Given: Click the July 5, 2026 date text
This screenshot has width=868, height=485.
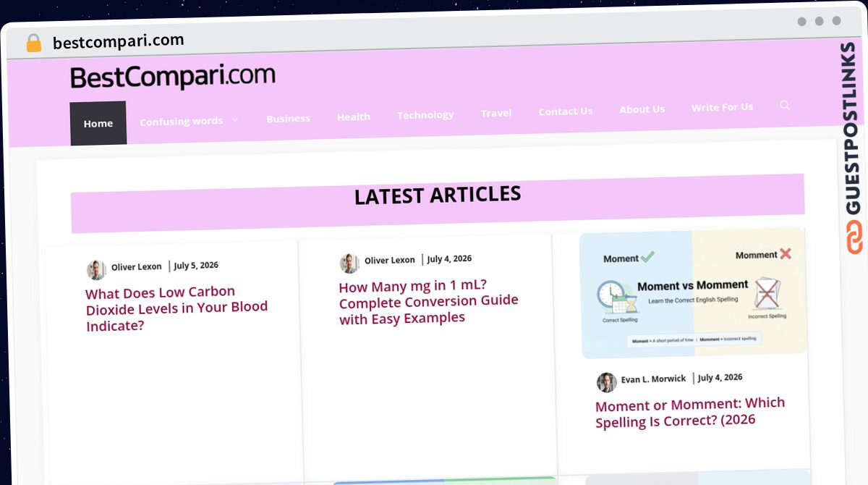Looking at the screenshot, I should (x=196, y=266).
